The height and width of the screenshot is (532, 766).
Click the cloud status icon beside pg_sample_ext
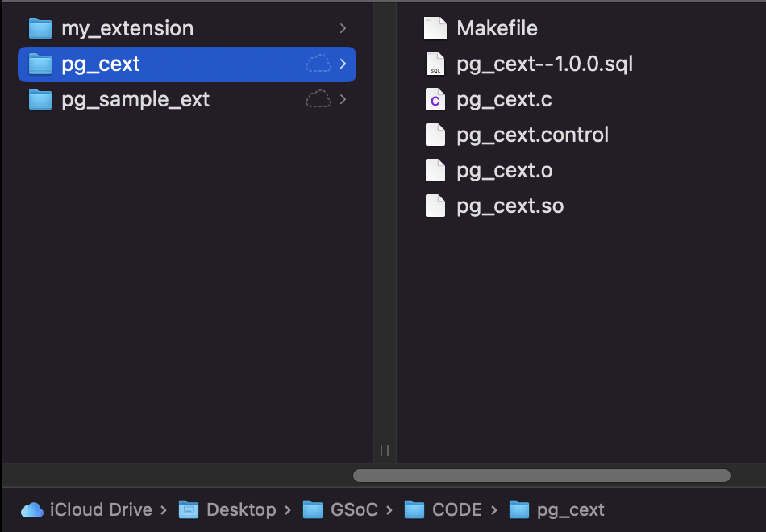click(x=318, y=99)
